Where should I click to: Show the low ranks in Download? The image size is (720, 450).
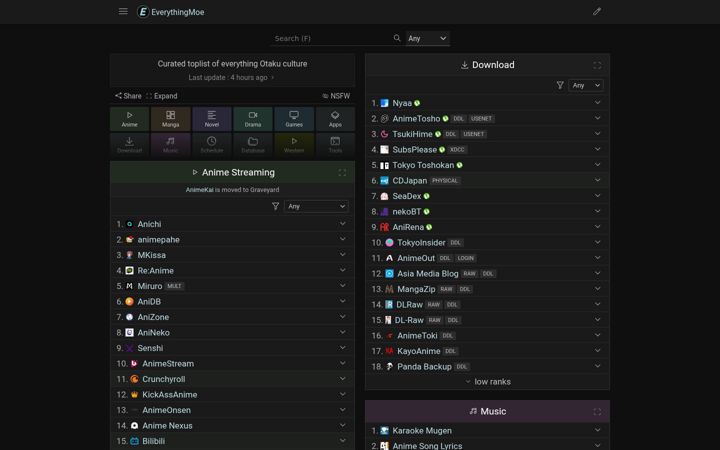[488, 382]
